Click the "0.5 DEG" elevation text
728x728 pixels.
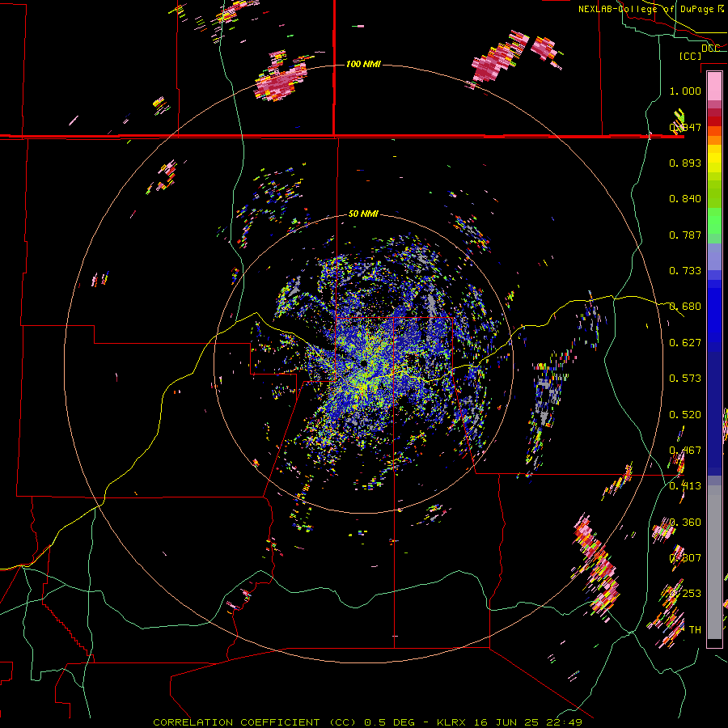coord(389,722)
